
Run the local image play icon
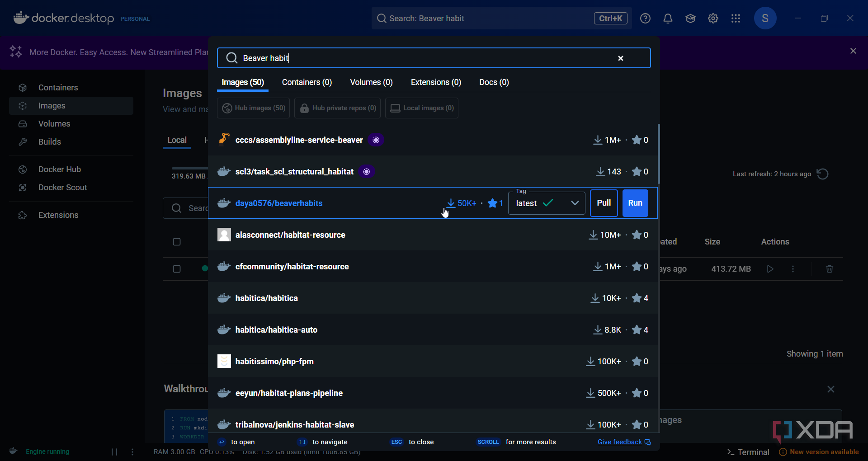point(770,269)
